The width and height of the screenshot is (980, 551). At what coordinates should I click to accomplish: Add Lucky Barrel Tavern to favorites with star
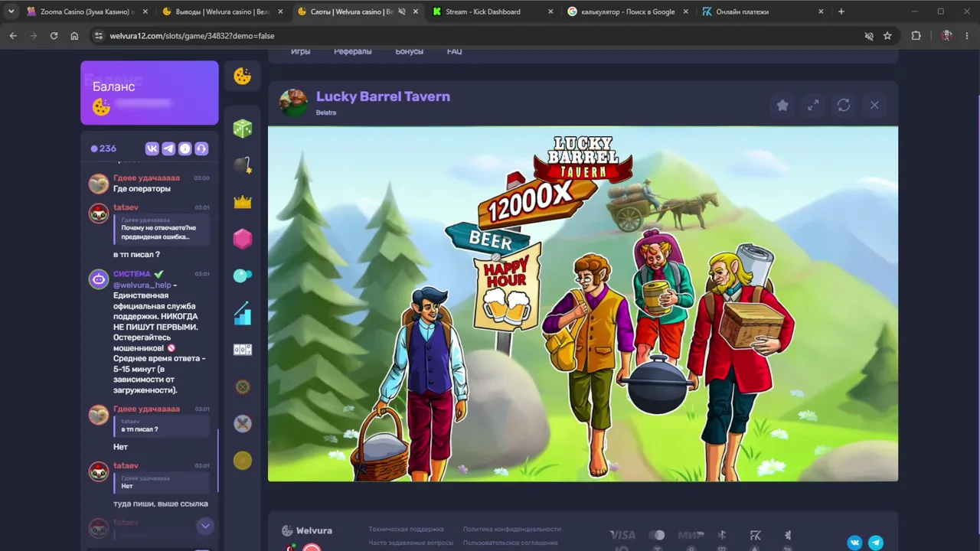tap(782, 106)
